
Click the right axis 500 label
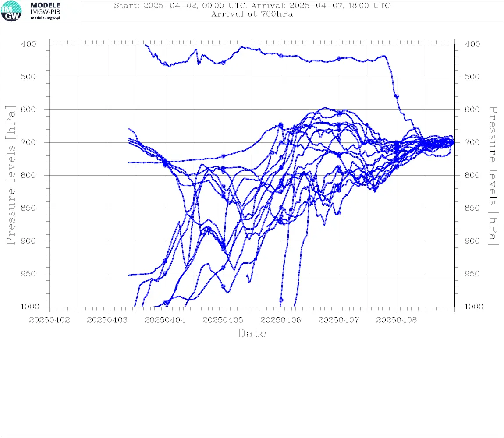click(472, 77)
